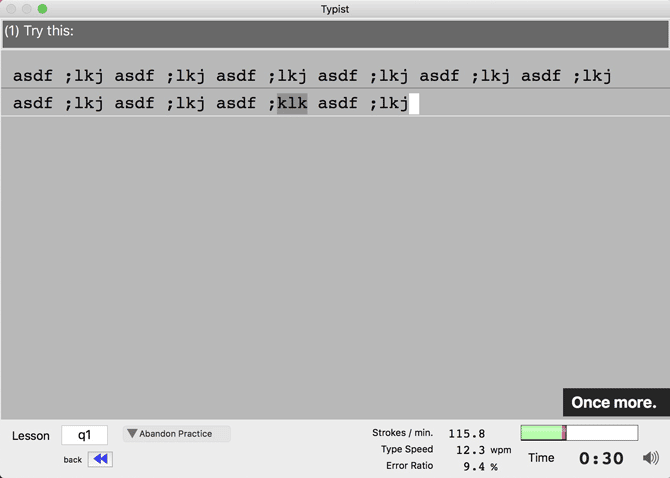The image size is (670, 478).
Task: Click the Lesson label
Action: 31,436
